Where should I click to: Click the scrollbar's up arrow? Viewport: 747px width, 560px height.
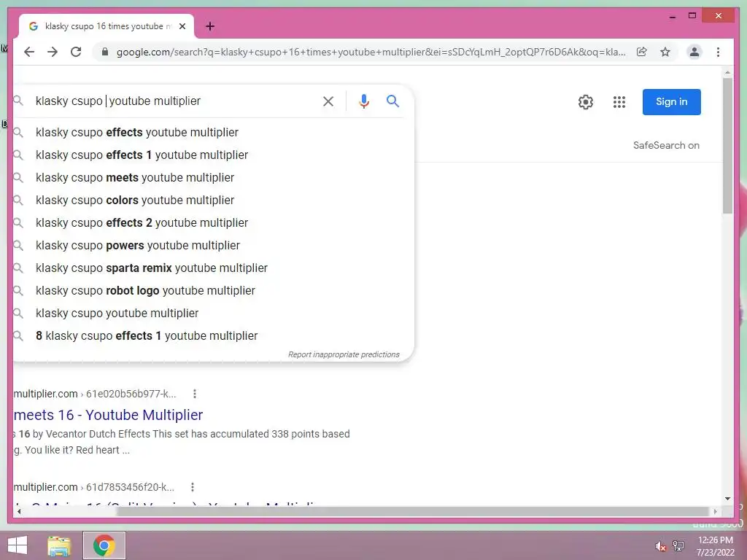(x=727, y=73)
